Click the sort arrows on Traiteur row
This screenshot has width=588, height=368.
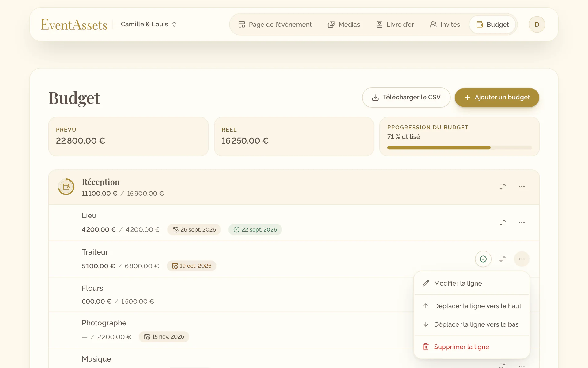(503, 259)
